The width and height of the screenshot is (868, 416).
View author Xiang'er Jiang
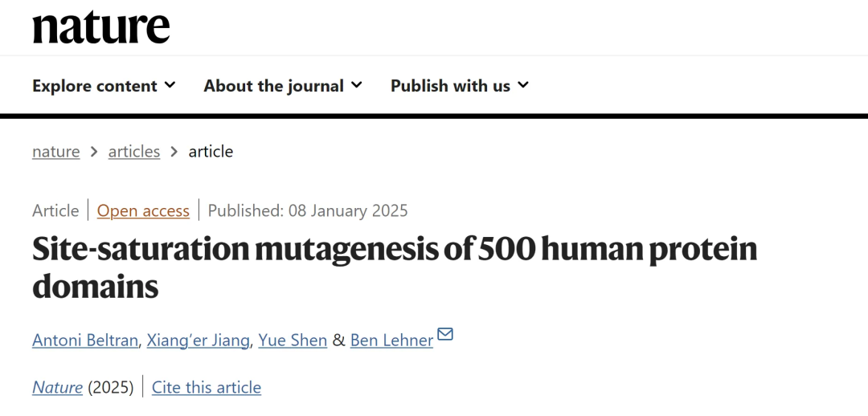click(x=199, y=341)
